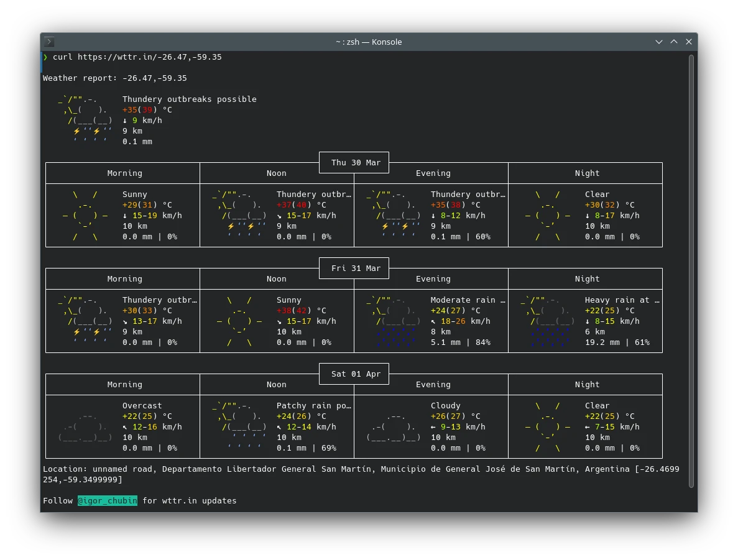Maximize the Konsole window
Image resolution: width=738 pixels, height=560 pixels.
674,42
